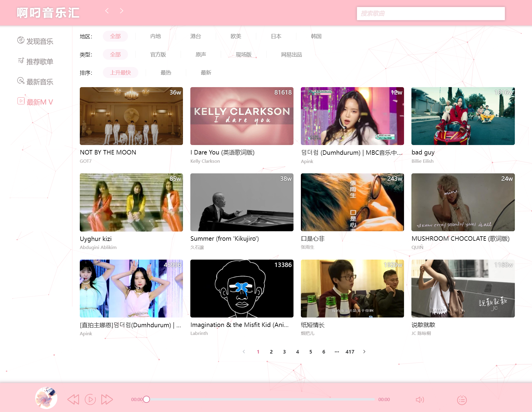Toggle the volume speaker icon
The image size is (532, 412).
(x=420, y=400)
